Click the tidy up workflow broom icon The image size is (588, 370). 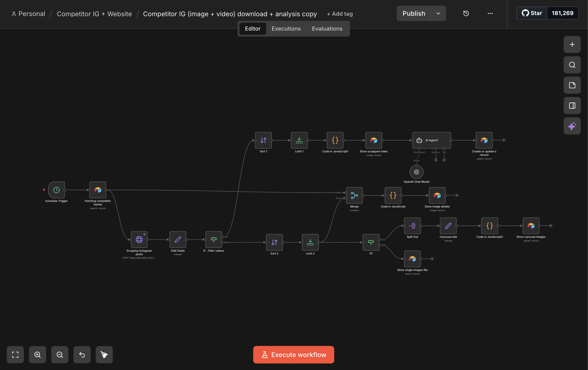104,355
